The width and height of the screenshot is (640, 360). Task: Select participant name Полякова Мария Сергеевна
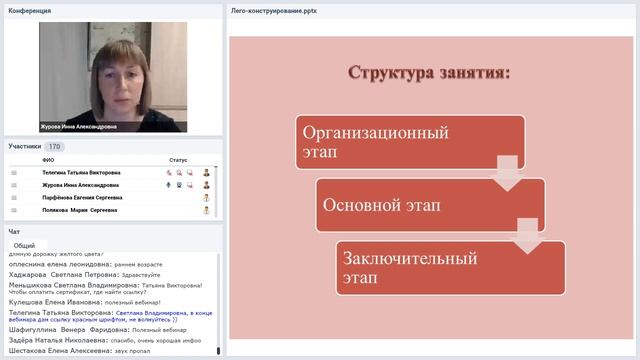(80, 210)
